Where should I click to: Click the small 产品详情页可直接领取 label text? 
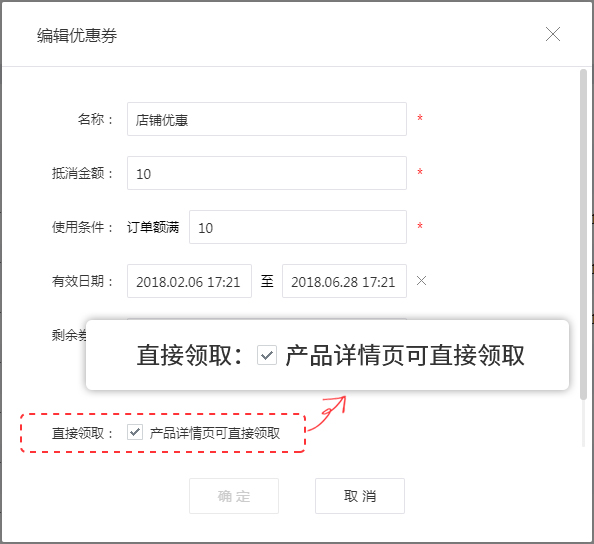click(x=215, y=433)
